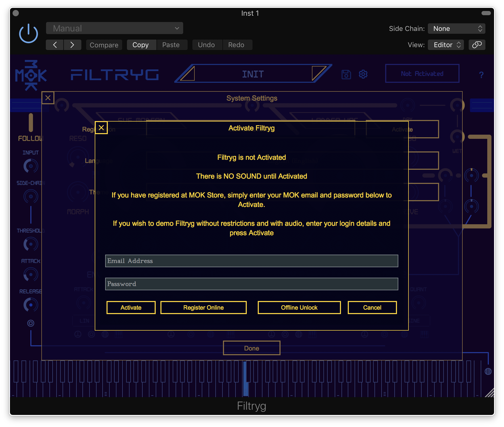
Task: Click Undo in the toolbar
Action: (x=206, y=45)
